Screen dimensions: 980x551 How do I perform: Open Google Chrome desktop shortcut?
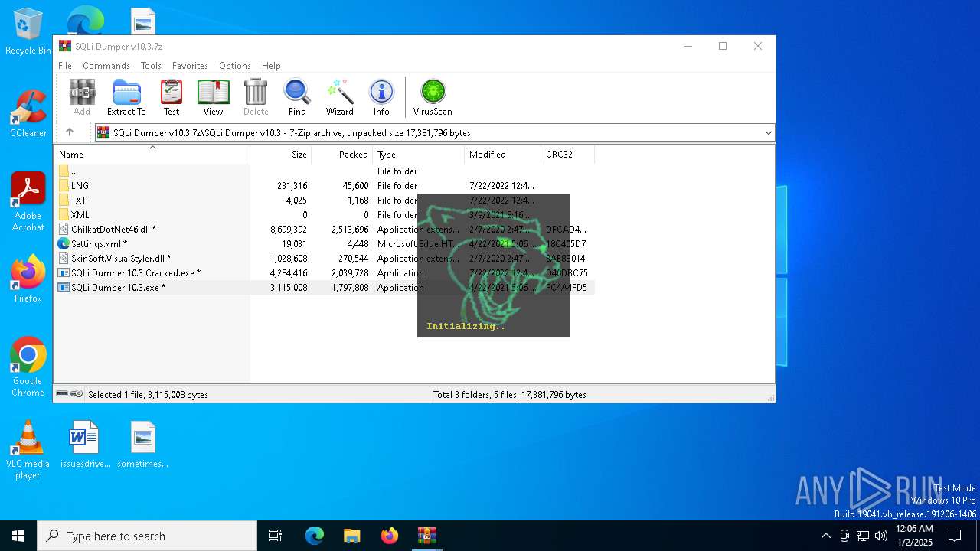coord(28,367)
